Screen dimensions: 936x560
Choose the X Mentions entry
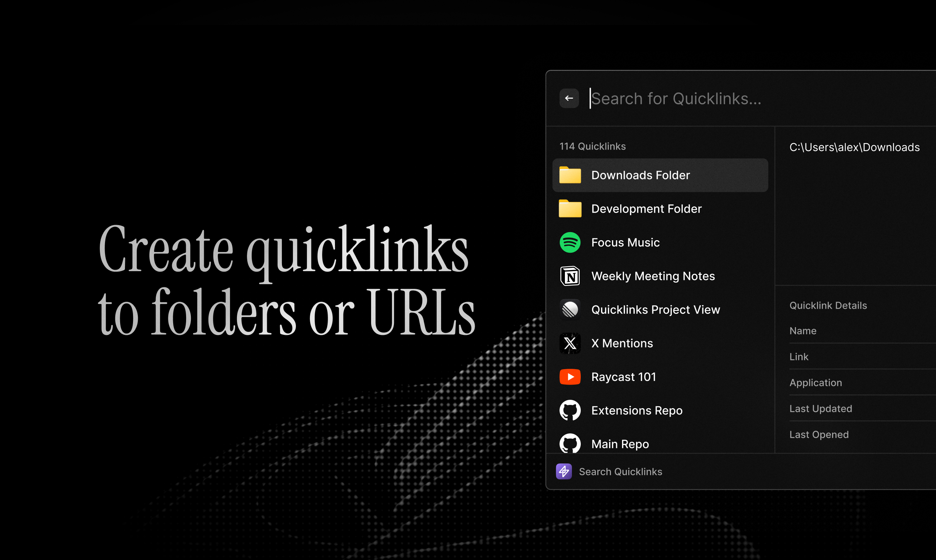click(622, 343)
